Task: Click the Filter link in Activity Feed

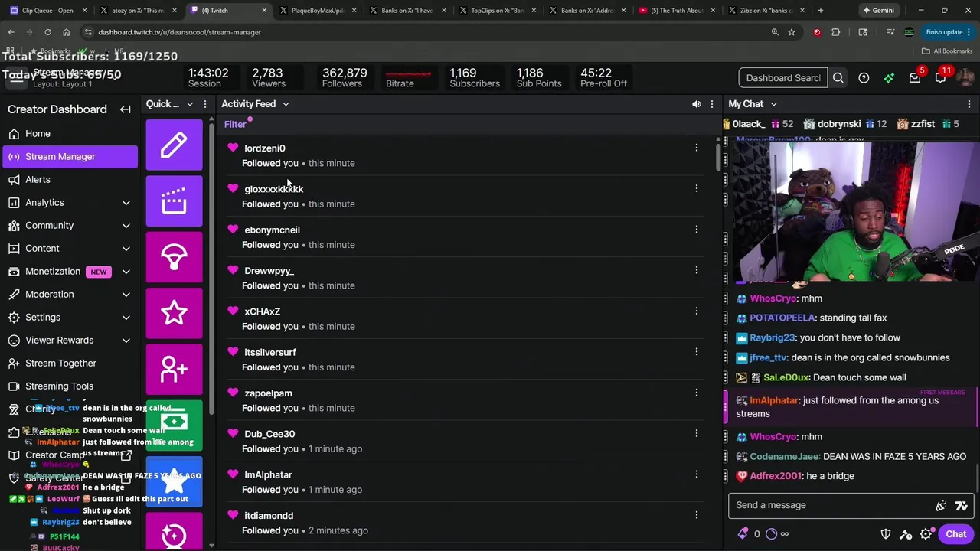Action: point(235,125)
